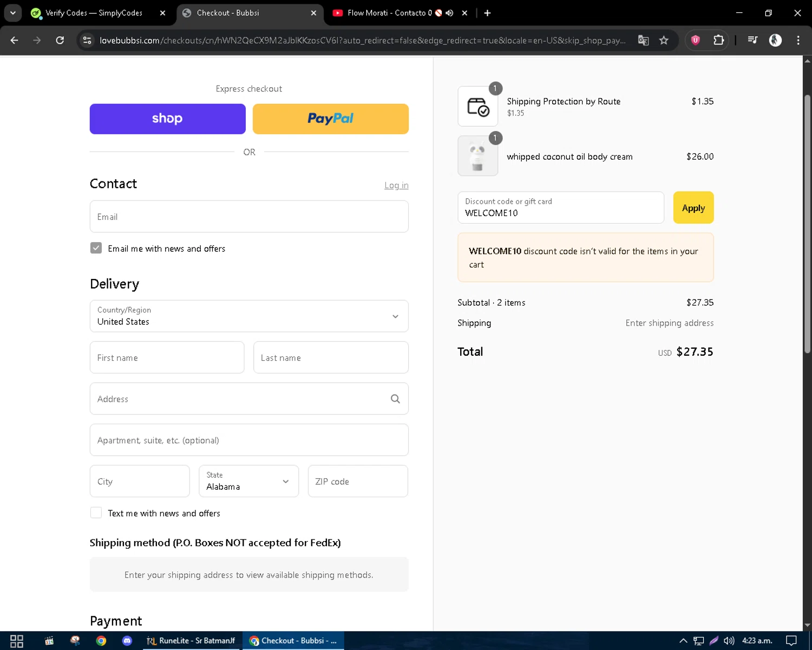This screenshot has height=650, width=812.
Task: Click the ZIP code field
Action: [358, 481]
